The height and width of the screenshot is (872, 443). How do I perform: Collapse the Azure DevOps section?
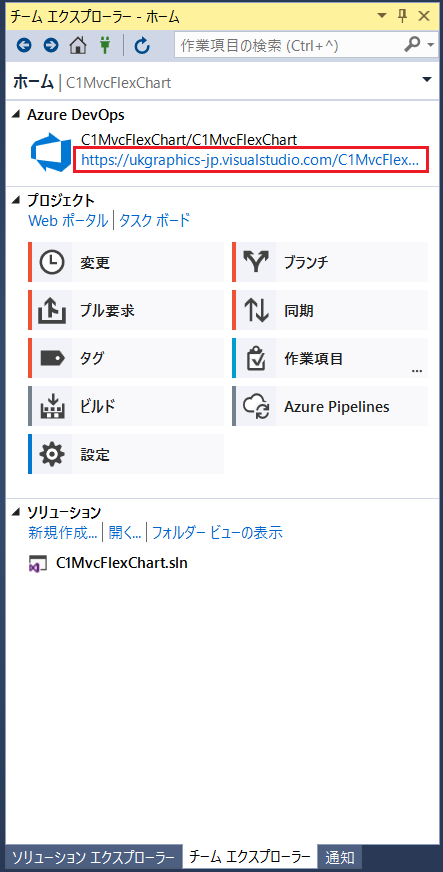(x=17, y=115)
